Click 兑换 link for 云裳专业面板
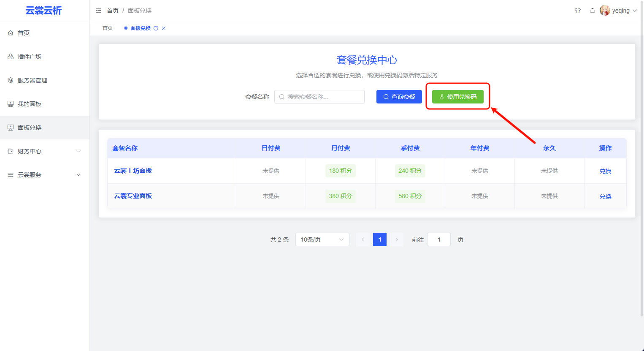 [x=605, y=196]
